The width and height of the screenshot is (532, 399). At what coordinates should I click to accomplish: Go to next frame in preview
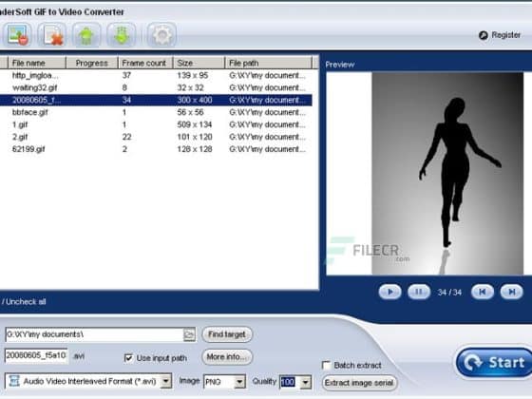(511, 292)
